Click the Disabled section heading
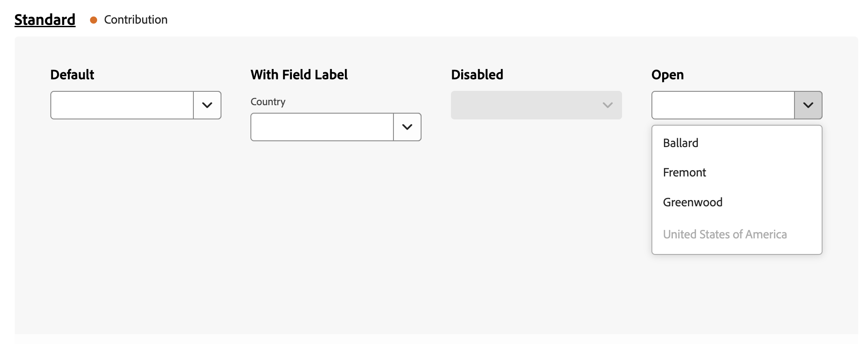Image resolution: width=868 pixels, height=344 pixels. click(477, 74)
